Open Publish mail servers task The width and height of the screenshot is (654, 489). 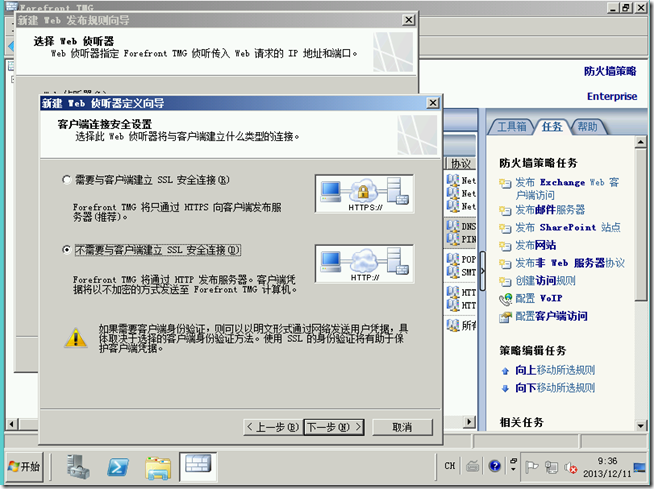click(550, 209)
